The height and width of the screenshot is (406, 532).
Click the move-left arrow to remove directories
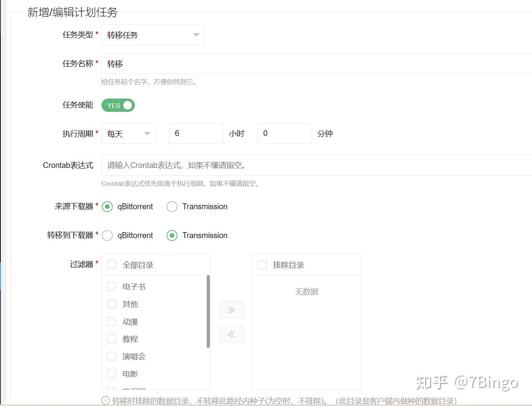tap(231, 334)
